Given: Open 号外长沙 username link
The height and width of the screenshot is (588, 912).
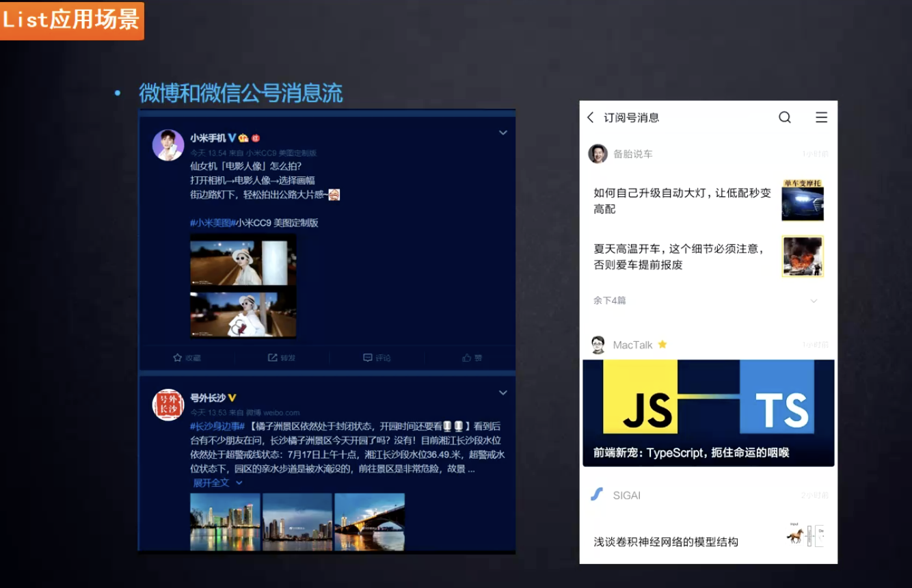Looking at the screenshot, I should (x=208, y=397).
